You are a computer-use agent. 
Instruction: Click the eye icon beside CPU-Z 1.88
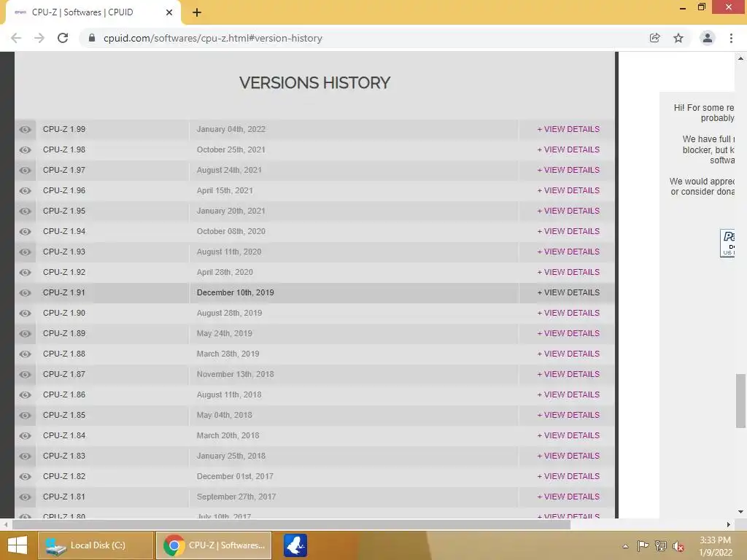coord(26,354)
